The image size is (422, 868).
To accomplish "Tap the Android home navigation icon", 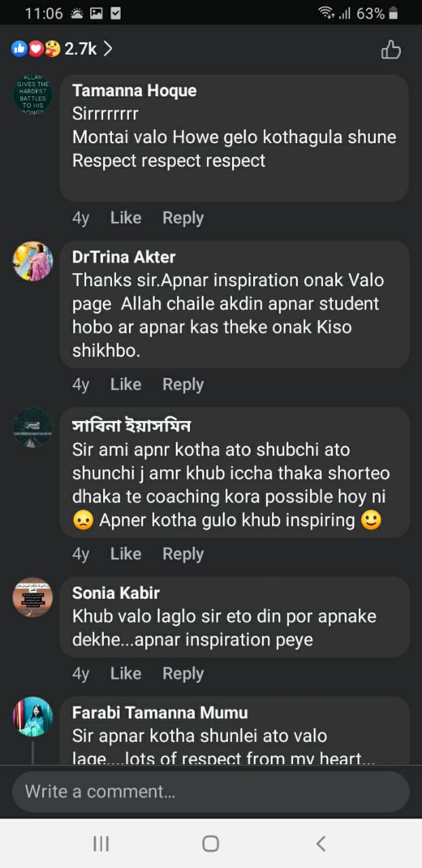I will [211, 843].
